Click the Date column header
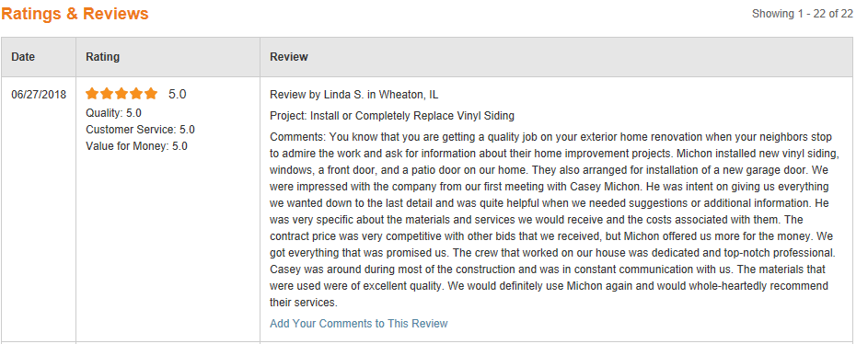 23,57
